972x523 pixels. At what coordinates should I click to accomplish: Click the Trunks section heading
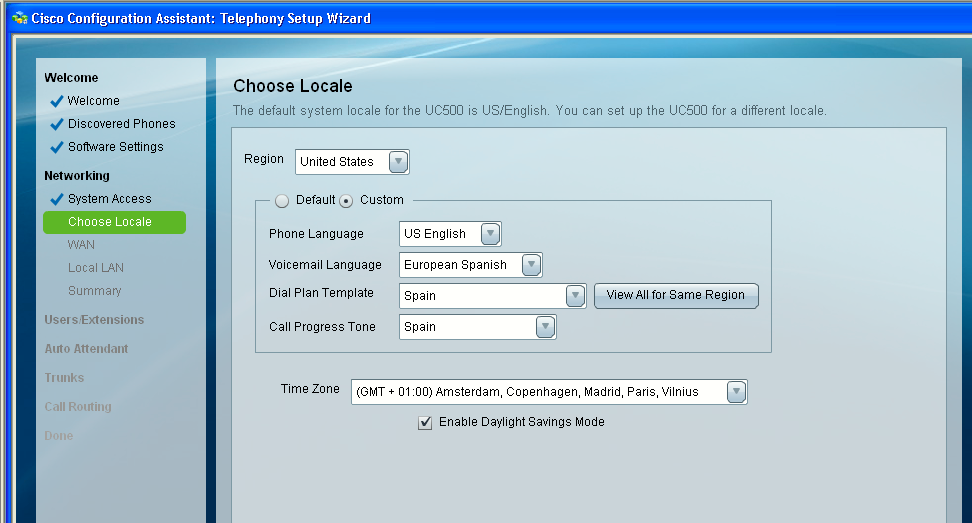tap(64, 378)
